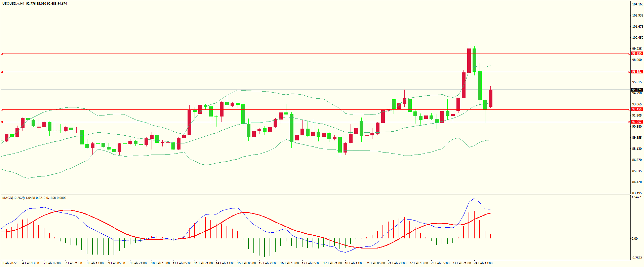The height and width of the screenshot is (267, 644).
Task: Click the 101.675 price axis label
Action: [638, 27]
